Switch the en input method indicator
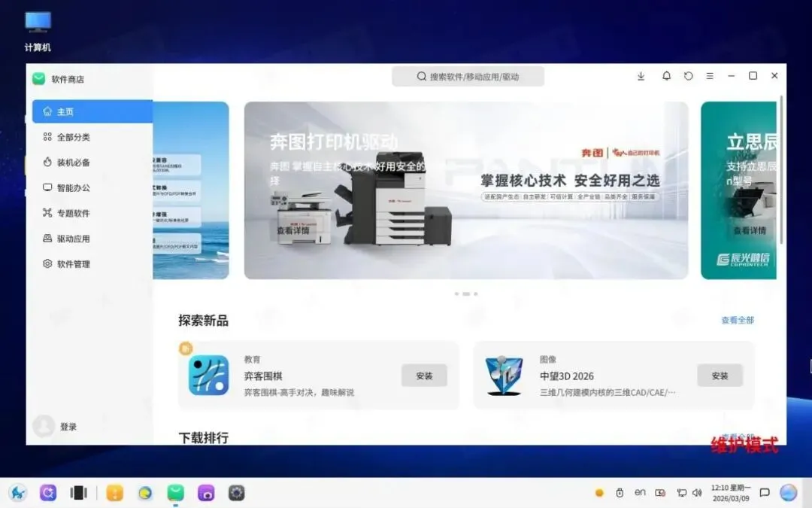 click(x=640, y=492)
